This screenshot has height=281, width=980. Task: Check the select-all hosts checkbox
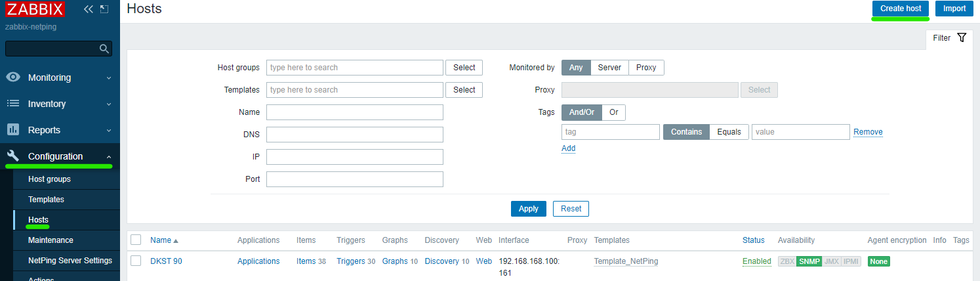click(136, 240)
